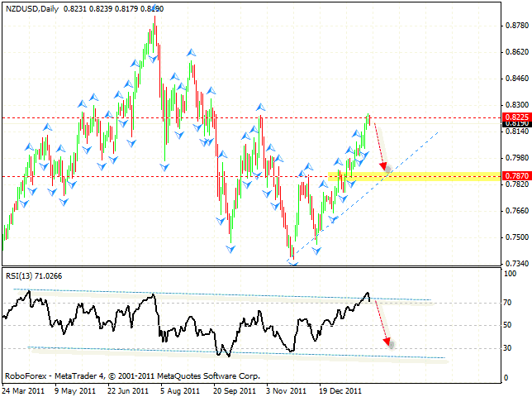
Task: Select the 19 Dec 2011 date label
Action: pos(340,390)
